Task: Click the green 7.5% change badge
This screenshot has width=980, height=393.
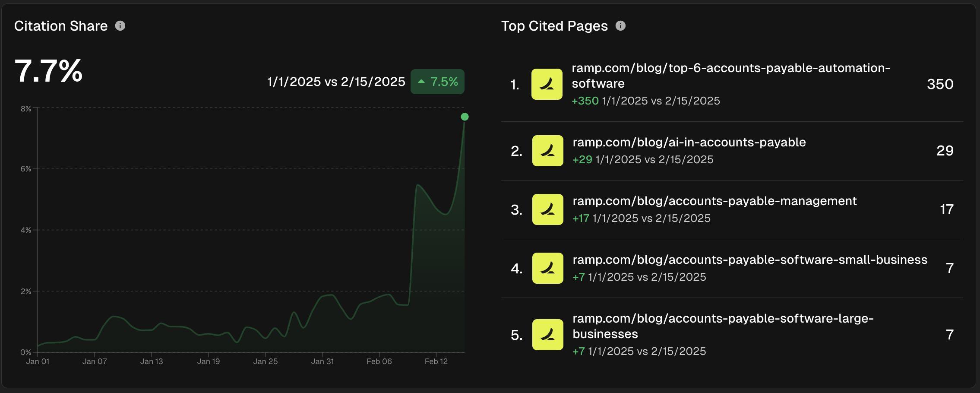Action: [437, 82]
